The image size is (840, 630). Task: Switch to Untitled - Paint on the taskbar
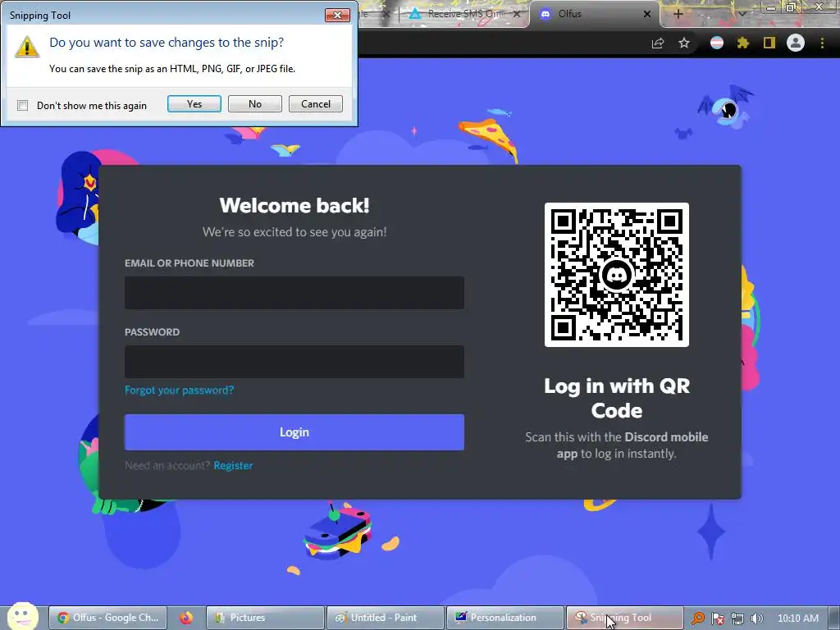pyautogui.click(x=386, y=618)
